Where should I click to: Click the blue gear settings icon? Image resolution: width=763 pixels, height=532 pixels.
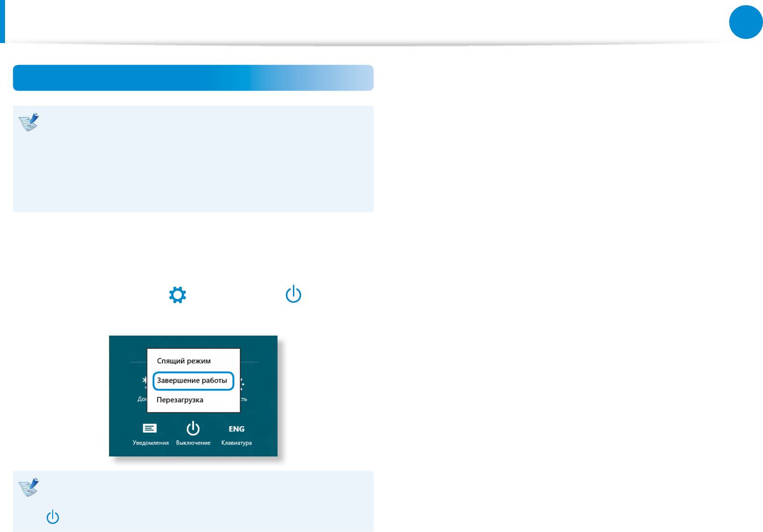pos(178,295)
